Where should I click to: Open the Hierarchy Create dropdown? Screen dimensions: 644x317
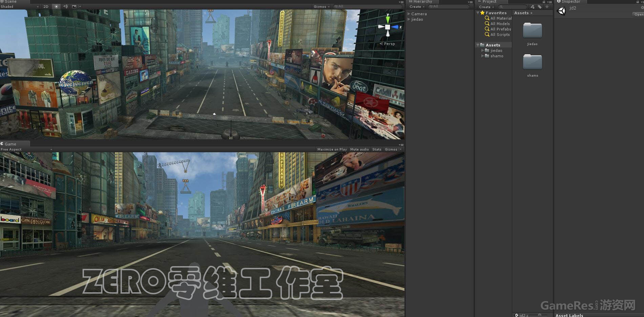(417, 7)
